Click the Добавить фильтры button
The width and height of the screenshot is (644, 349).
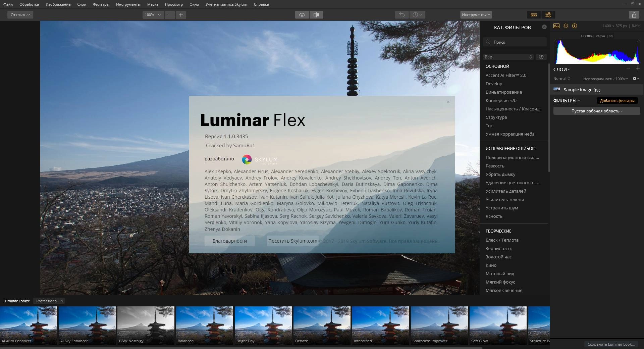617,101
